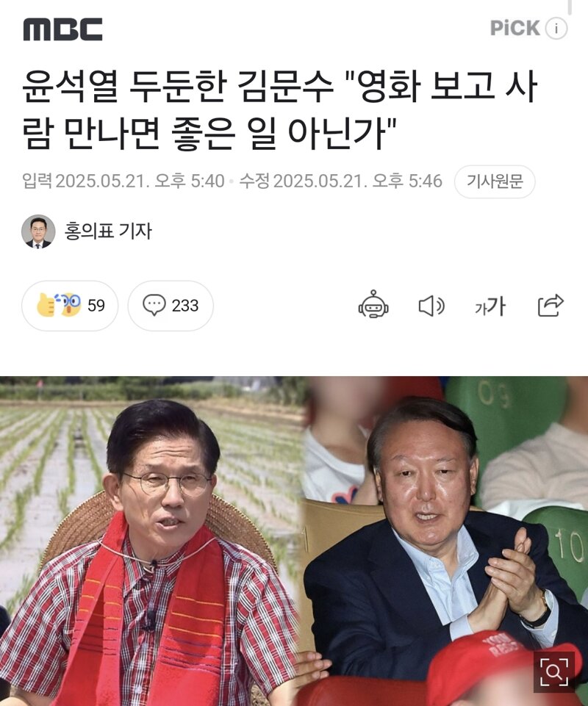Adjust font size with 가가 icon
Screen dimensions: 588x706
point(490,306)
